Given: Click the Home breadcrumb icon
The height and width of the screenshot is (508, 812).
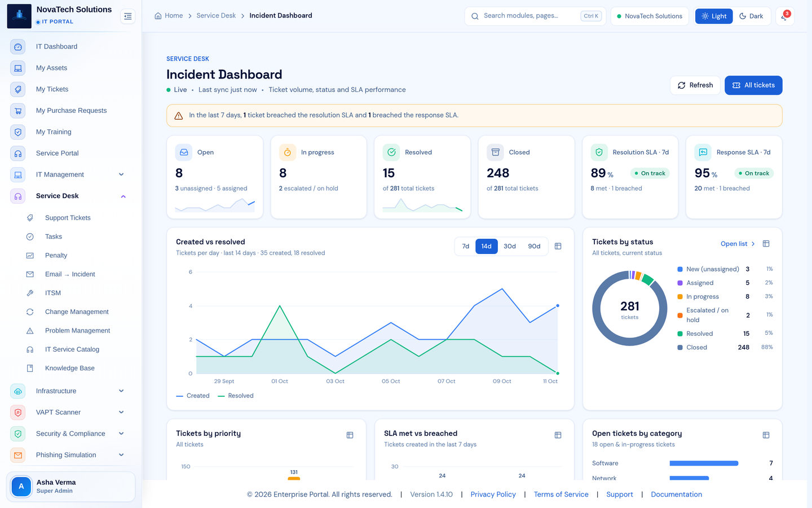Looking at the screenshot, I should click(158, 16).
